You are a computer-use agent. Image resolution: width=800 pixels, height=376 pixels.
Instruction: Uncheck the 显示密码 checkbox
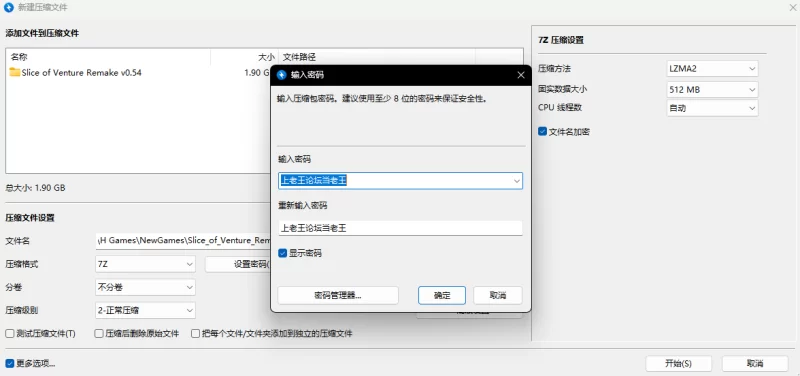point(283,253)
